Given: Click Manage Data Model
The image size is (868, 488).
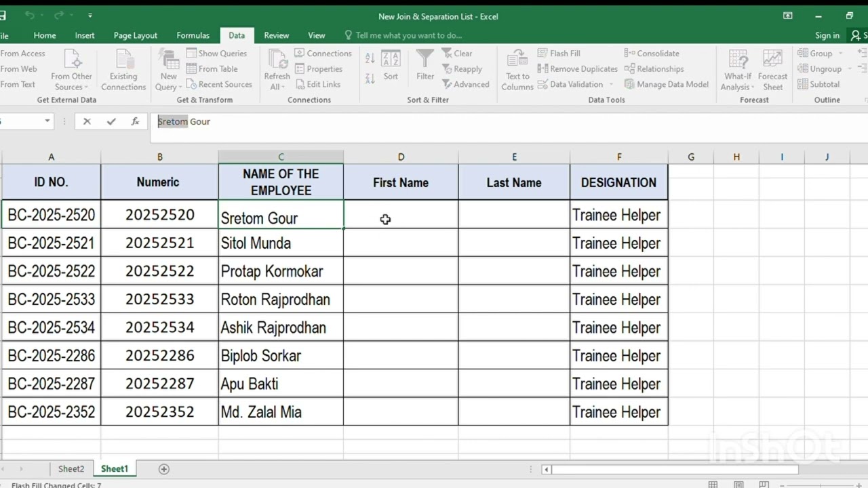Looking at the screenshot, I should tap(667, 85).
